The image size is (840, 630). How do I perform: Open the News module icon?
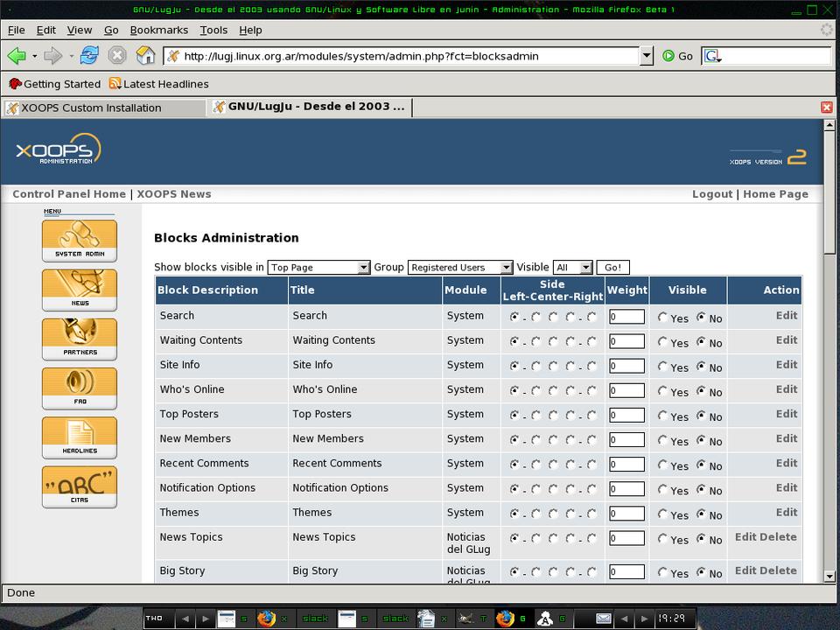pos(79,289)
